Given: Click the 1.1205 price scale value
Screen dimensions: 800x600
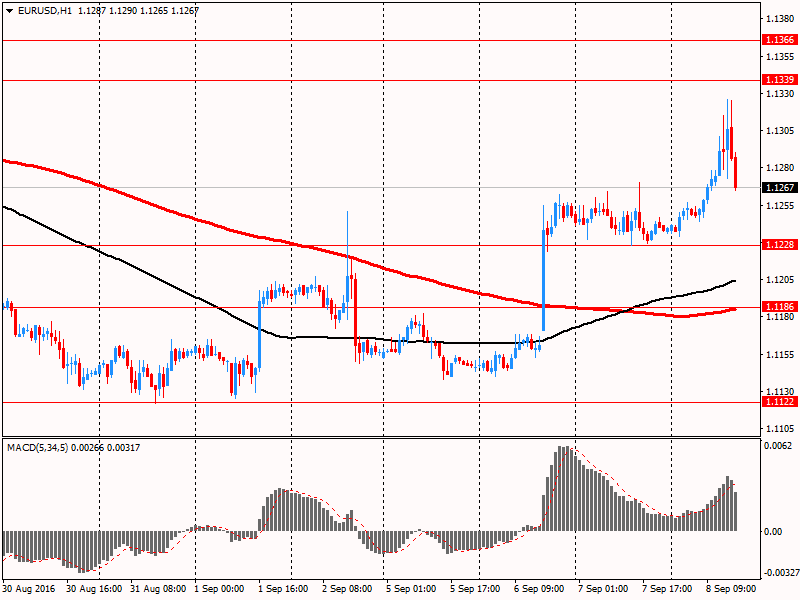Looking at the screenshot, I should pos(780,280).
